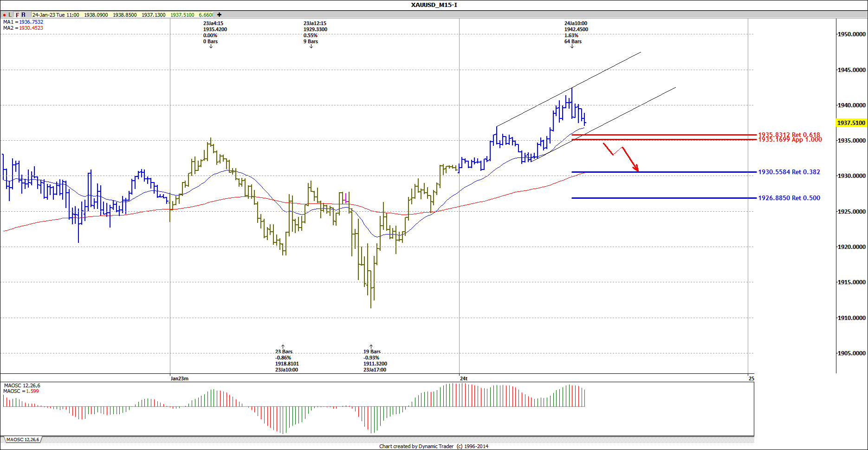Click the 1950.0000 price axis label
The height and width of the screenshot is (450, 868).
pos(852,34)
